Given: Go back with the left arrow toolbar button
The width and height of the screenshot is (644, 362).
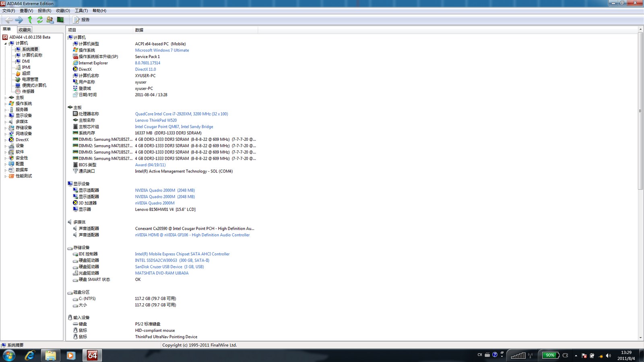Looking at the screenshot, I should [x=8, y=20].
